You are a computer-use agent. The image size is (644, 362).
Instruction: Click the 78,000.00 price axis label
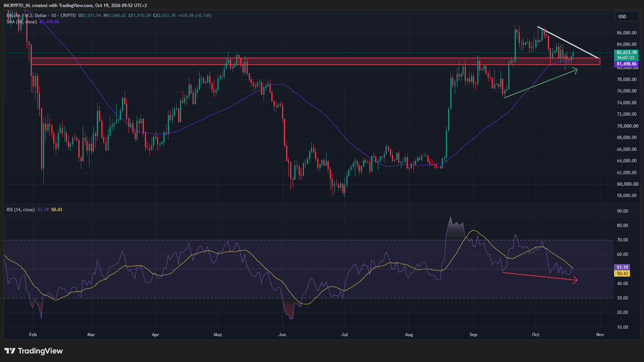coord(627,79)
